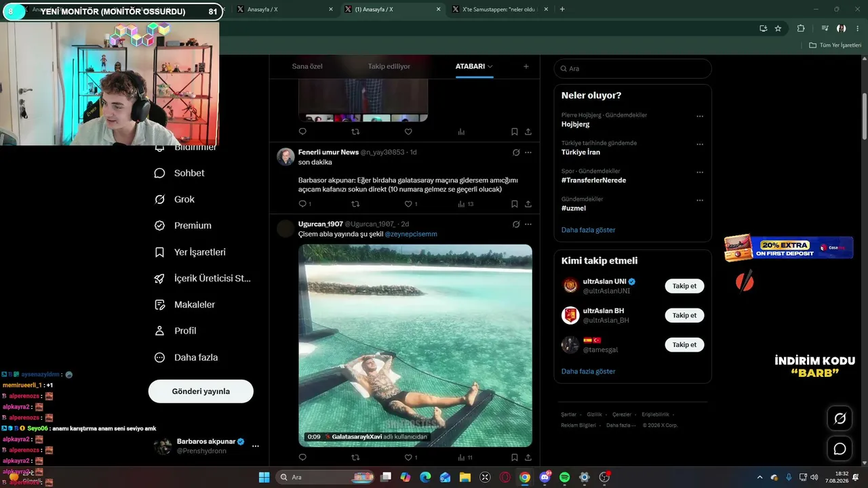Screen dimensions: 868x488
Task: Follow ultrAslan BH account
Action: click(x=684, y=315)
